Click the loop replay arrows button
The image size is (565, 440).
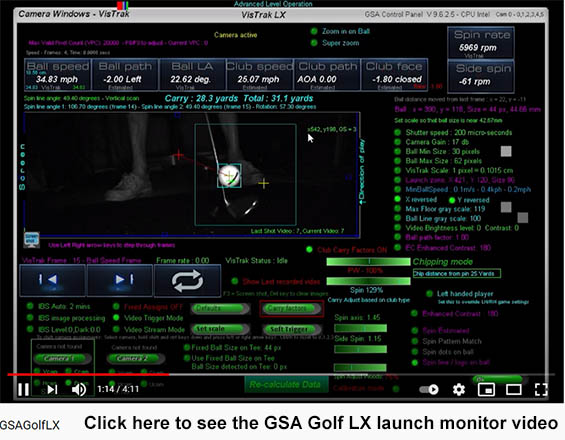[x=187, y=281]
